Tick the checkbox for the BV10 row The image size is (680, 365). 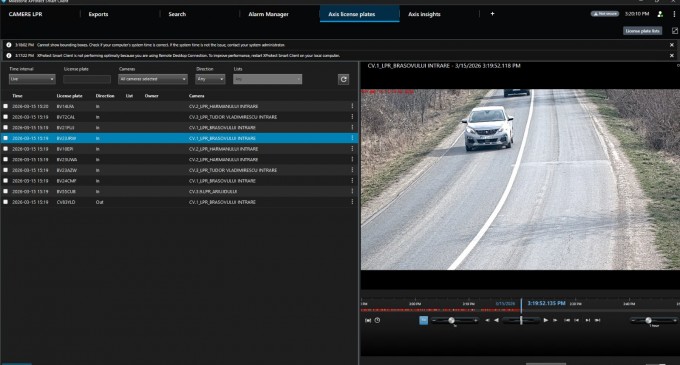6,149
